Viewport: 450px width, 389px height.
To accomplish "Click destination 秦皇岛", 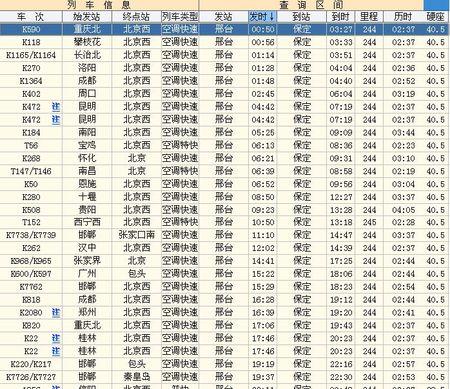I will click(x=137, y=377).
